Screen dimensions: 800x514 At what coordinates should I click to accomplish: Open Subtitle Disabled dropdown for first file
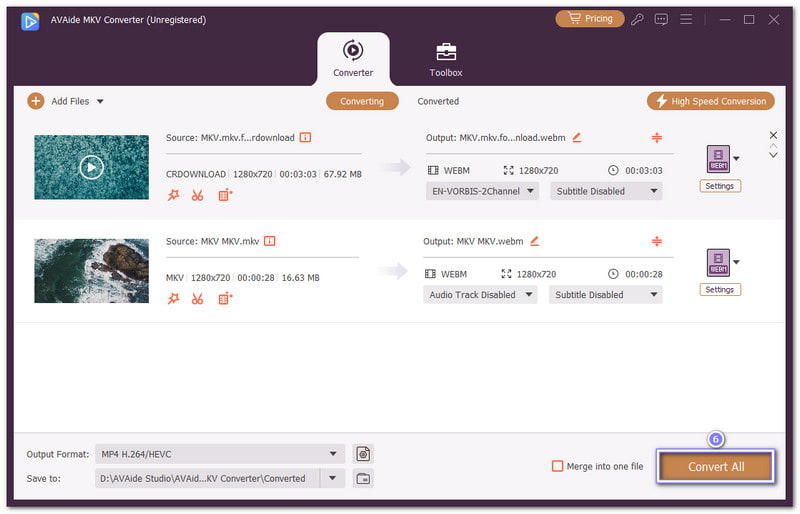(606, 191)
